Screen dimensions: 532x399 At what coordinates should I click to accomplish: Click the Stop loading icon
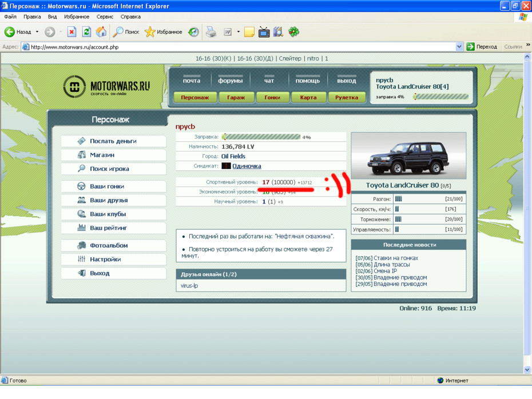click(72, 32)
